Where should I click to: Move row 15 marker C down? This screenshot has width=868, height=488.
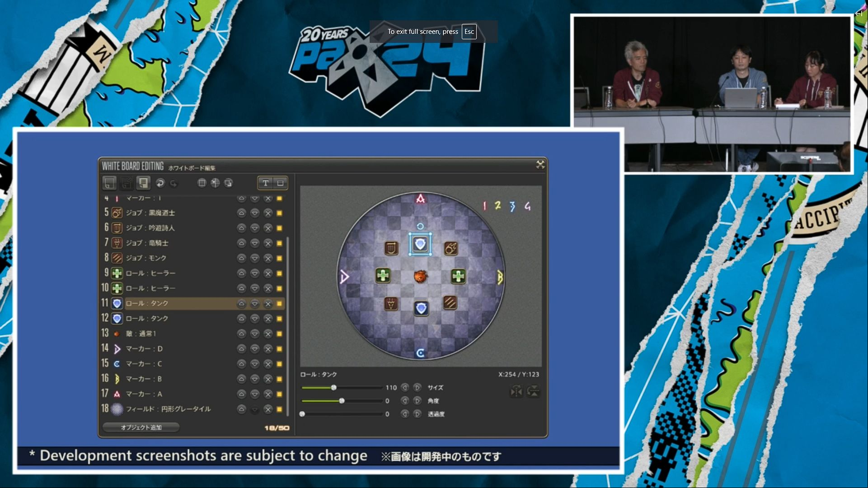[255, 364]
